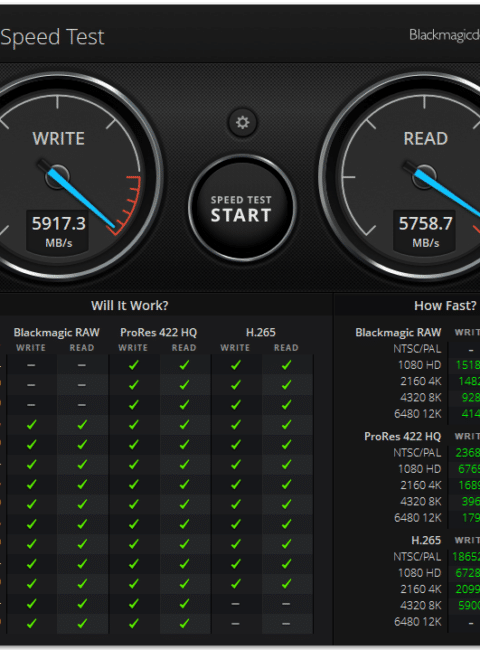
Task: Click READ subheader under Will It Work ProRes 422 HQ
Action: point(184,348)
